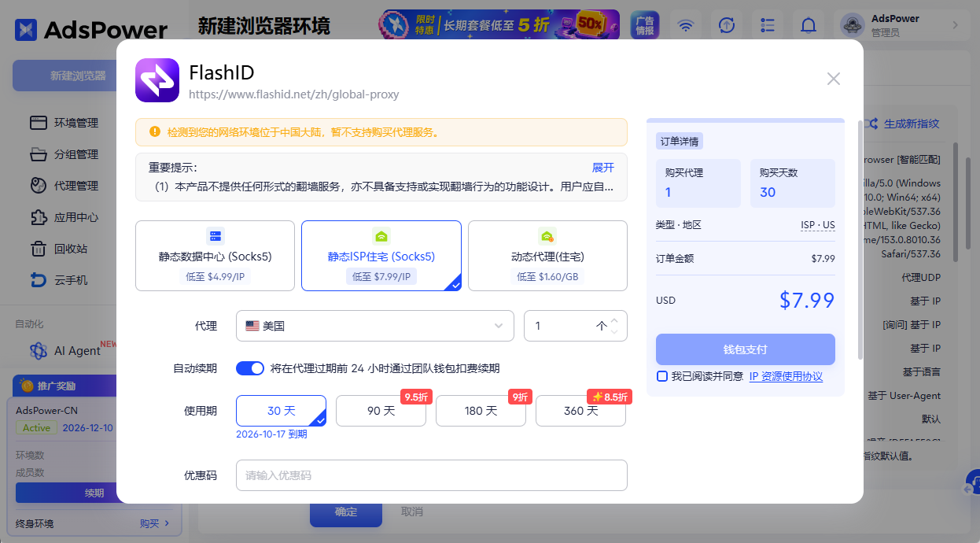980x543 pixels.
Task: Select static ISP residential Socks5 card
Action: click(381, 256)
